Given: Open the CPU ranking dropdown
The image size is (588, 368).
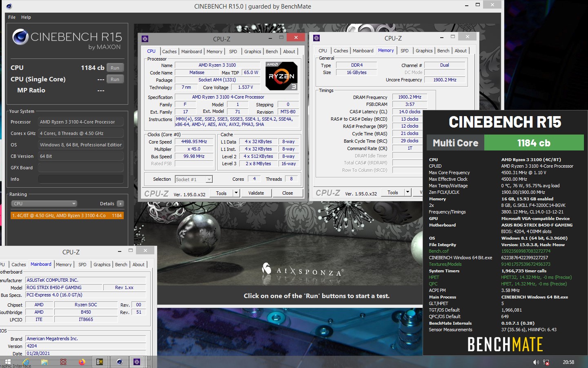Looking at the screenshot, I should click(x=44, y=204).
